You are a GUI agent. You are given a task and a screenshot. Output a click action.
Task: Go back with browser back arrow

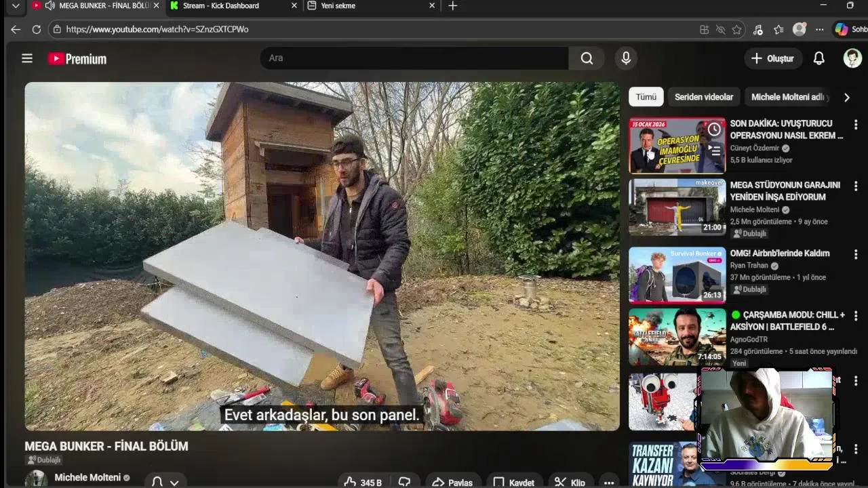tap(16, 30)
